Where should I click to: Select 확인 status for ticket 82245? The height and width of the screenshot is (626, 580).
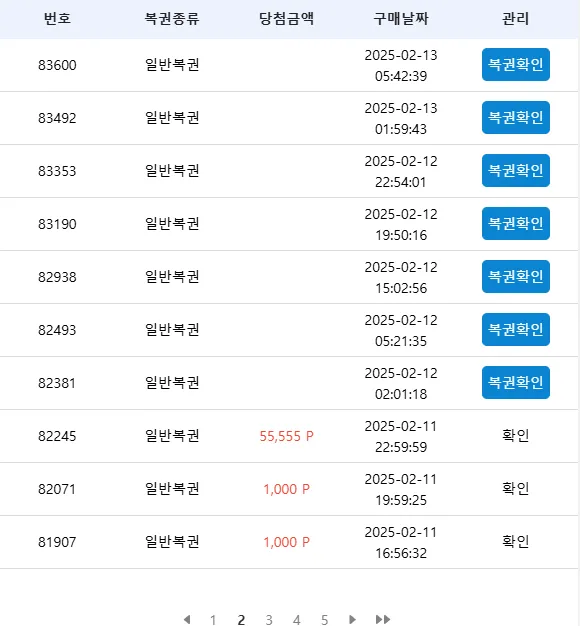click(x=516, y=436)
